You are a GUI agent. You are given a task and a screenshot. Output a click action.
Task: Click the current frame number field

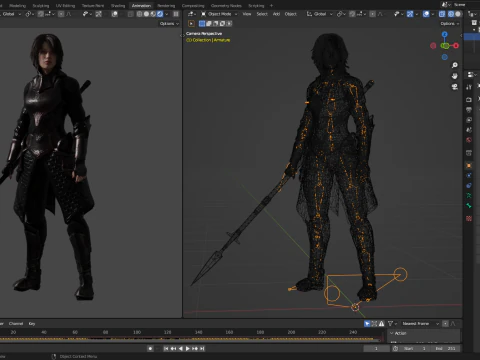[376, 348]
